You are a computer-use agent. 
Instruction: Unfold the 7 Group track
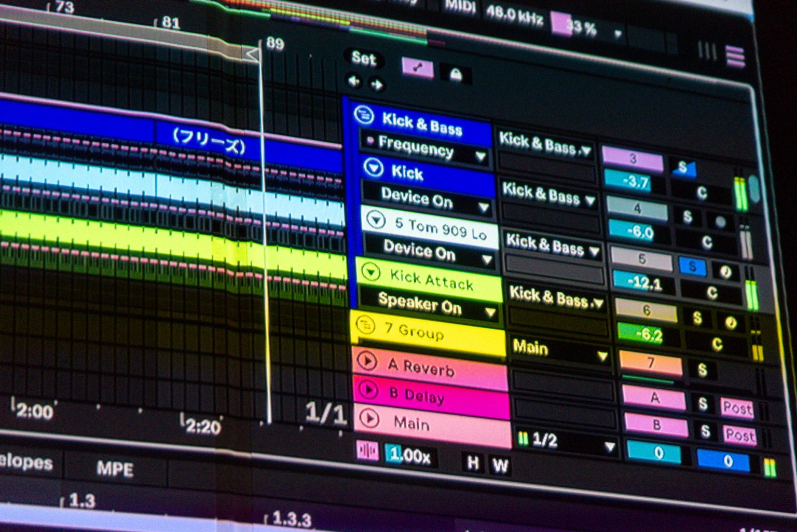[366, 326]
